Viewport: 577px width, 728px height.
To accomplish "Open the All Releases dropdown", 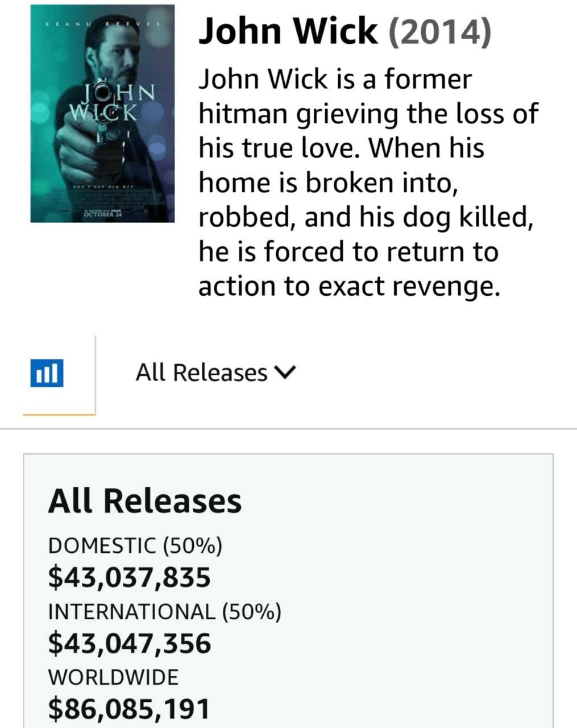I will 216,373.
